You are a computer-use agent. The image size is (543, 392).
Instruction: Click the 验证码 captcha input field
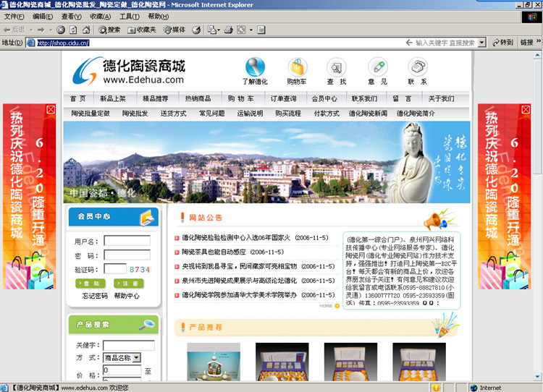[x=115, y=269]
